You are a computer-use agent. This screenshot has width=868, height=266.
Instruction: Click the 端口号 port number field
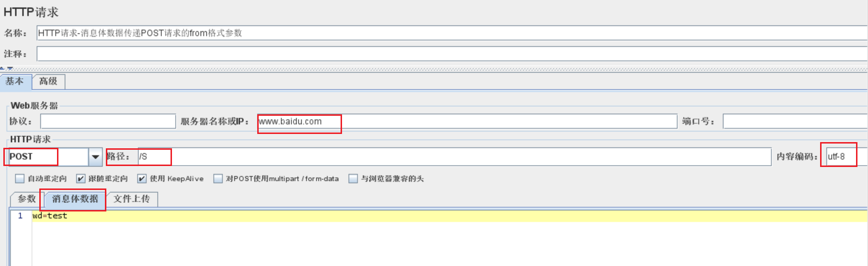pyautogui.click(x=795, y=122)
